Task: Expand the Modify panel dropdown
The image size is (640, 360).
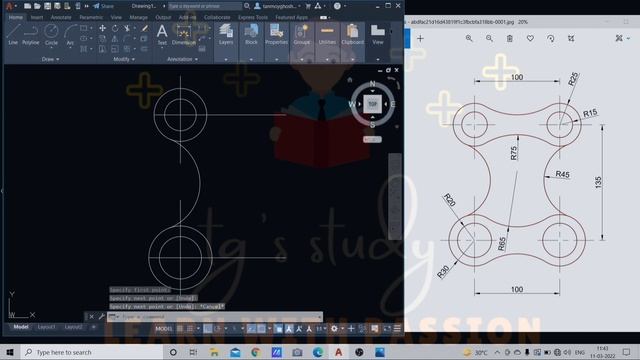Action: click(124, 59)
